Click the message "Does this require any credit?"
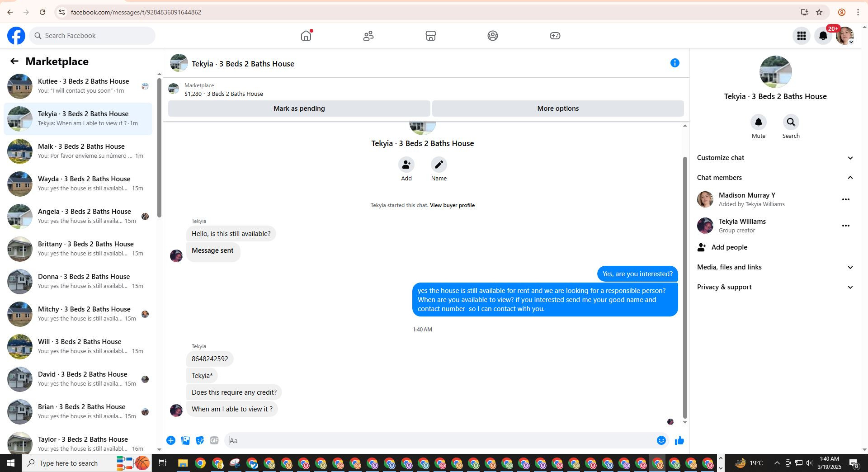The height and width of the screenshot is (472, 868). (x=234, y=392)
